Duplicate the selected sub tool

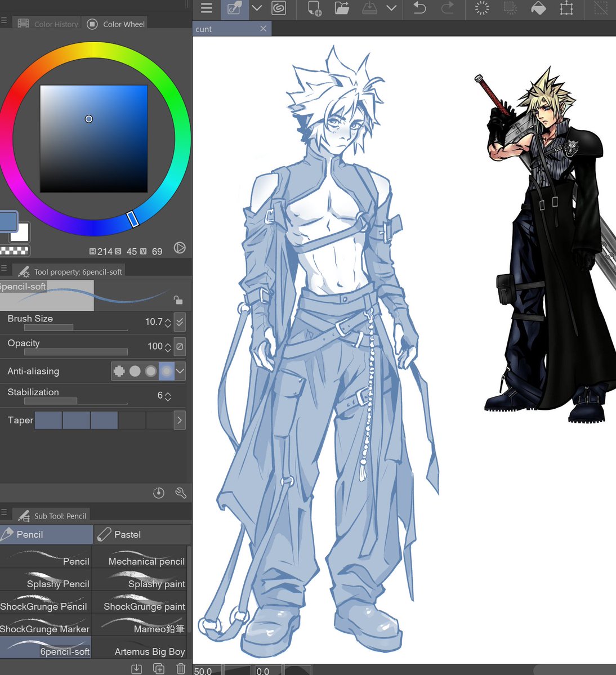[159, 669]
